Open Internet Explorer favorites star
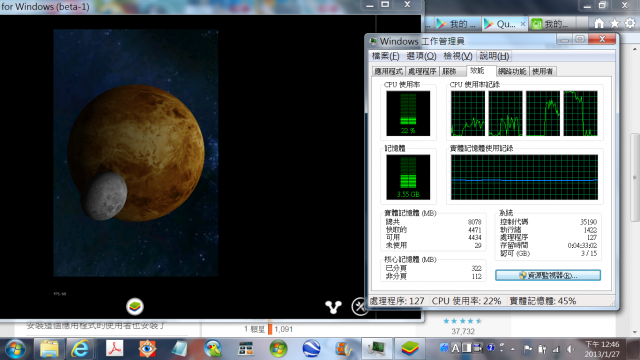 coord(614,24)
